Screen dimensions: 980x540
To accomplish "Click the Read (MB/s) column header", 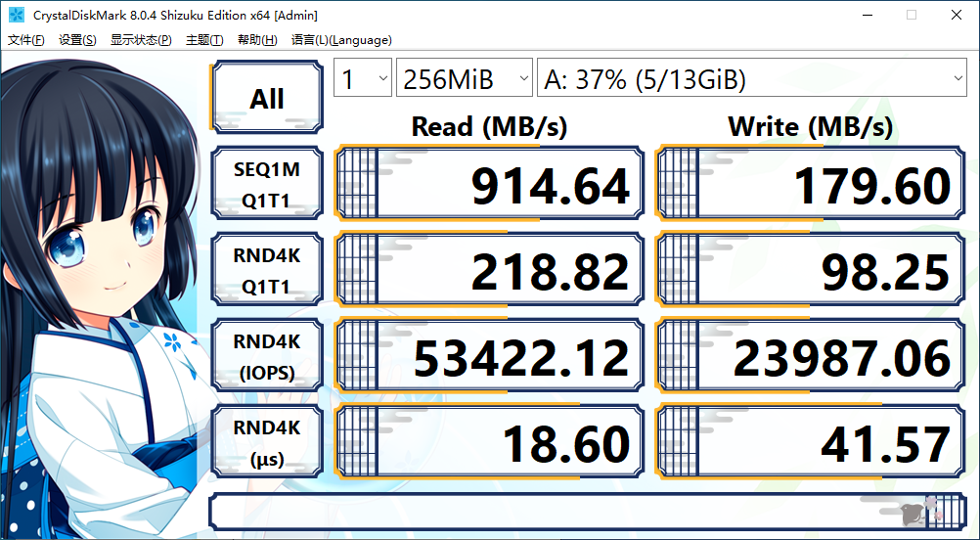I will pyautogui.click(x=489, y=127).
